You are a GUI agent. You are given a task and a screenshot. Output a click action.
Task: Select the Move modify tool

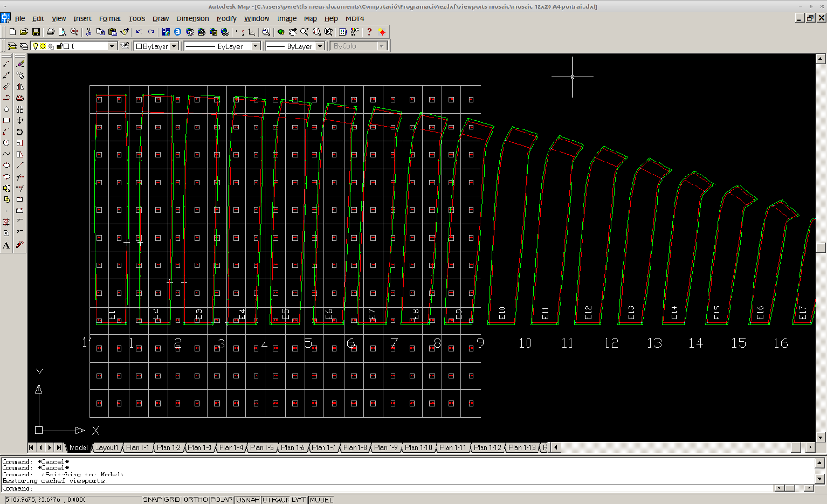click(19, 120)
